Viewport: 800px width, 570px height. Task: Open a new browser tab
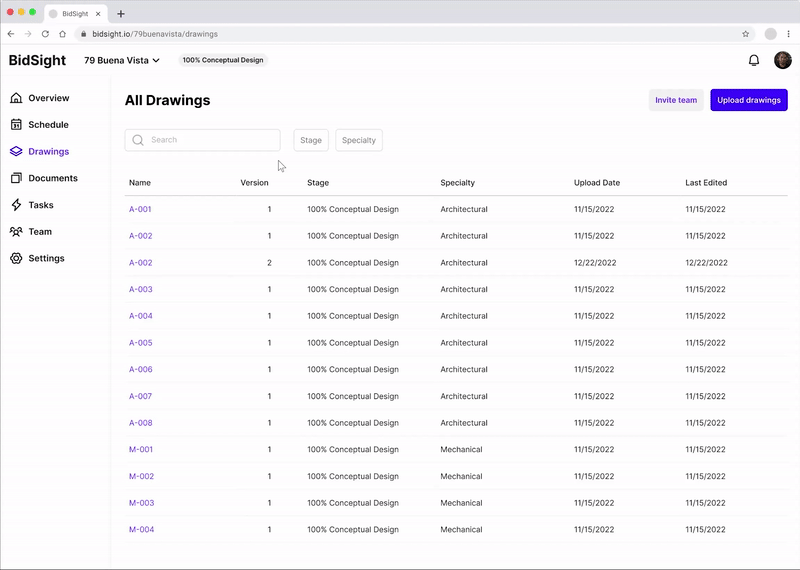tap(121, 14)
